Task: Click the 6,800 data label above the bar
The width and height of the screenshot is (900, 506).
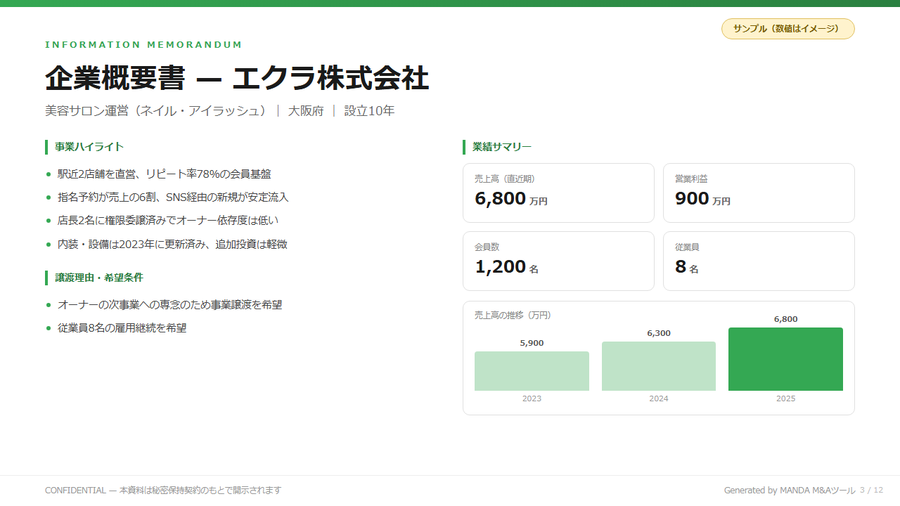Action: point(785,319)
